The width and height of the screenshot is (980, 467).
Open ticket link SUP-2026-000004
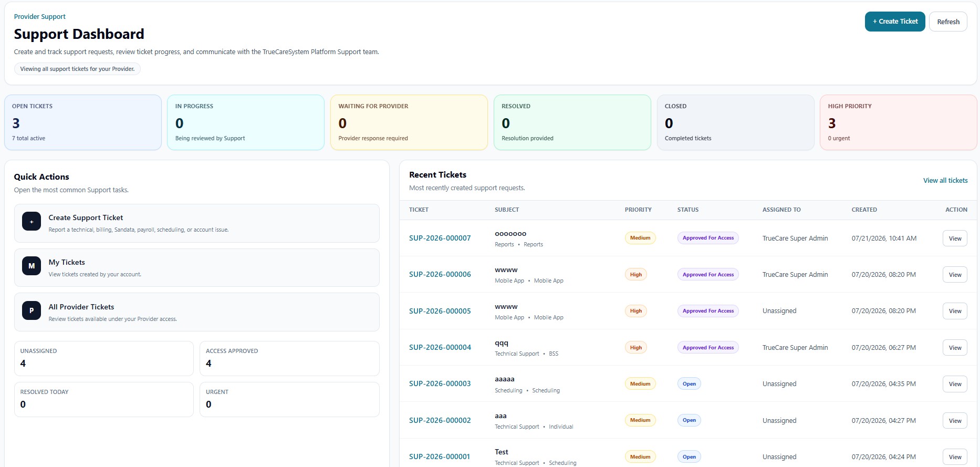tap(440, 347)
